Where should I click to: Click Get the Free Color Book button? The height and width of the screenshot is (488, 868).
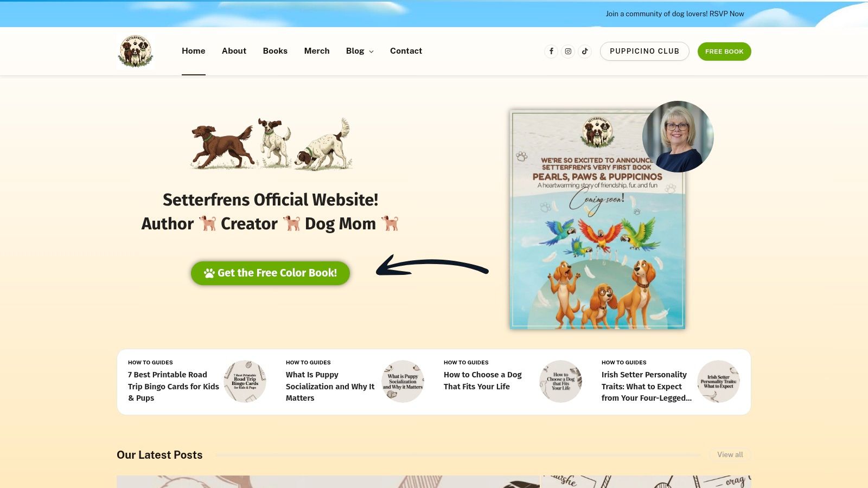click(270, 273)
